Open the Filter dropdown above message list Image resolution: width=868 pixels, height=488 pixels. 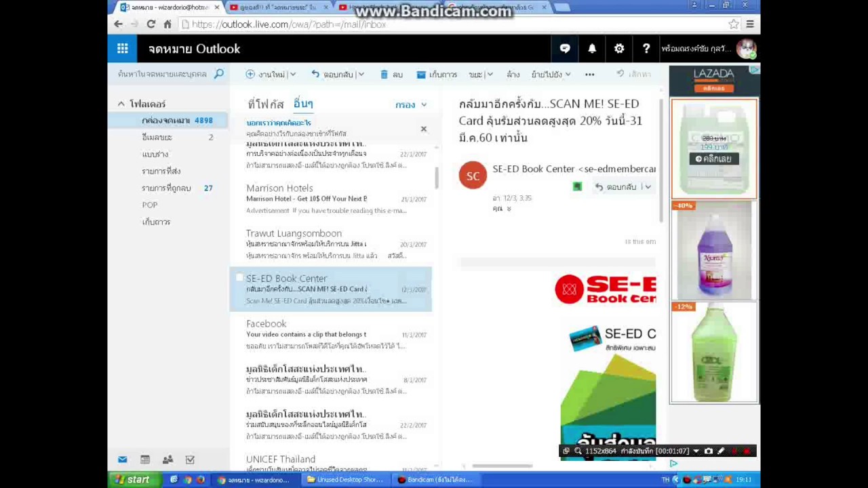coord(411,105)
